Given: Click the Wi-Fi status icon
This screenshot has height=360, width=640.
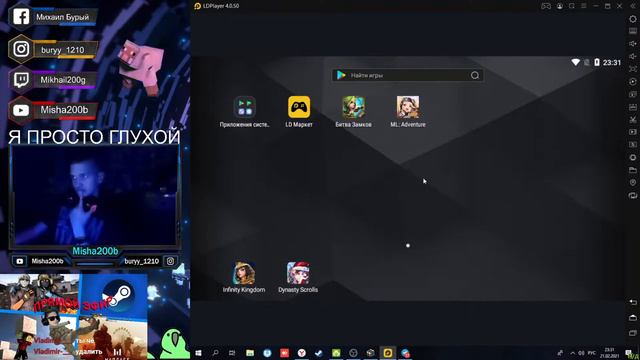Looking at the screenshot, I should point(576,62).
